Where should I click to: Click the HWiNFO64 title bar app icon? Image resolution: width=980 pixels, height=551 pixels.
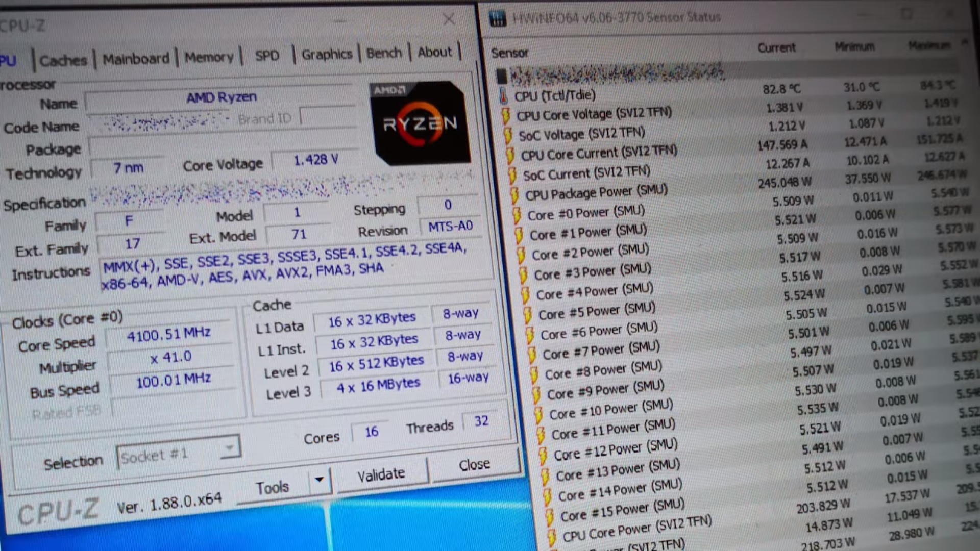coord(497,19)
